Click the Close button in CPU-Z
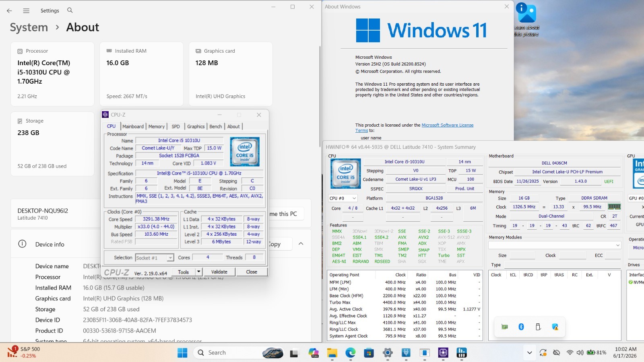The image size is (644, 362). (252, 272)
